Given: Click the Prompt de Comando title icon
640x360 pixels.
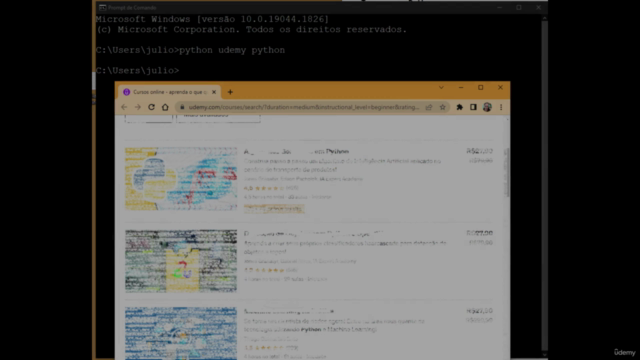Looking at the screenshot, I should (102, 7).
